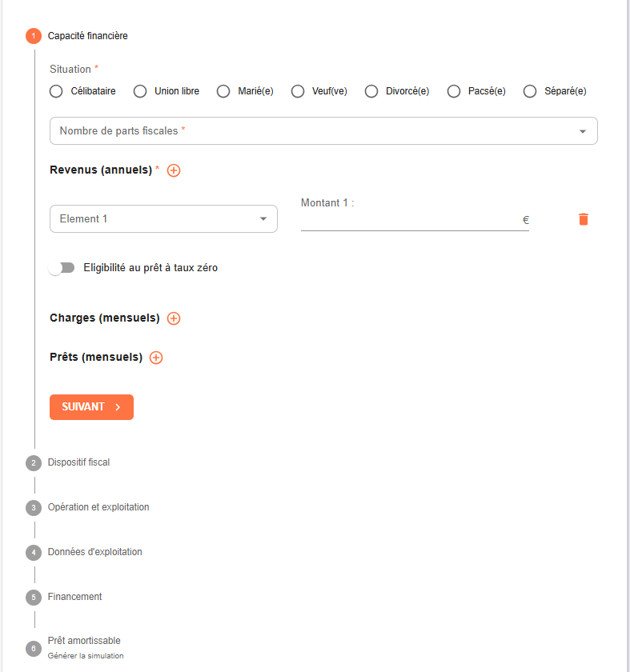Go to Prêt amortissable step
This screenshot has height=672, width=630.
tap(84, 641)
